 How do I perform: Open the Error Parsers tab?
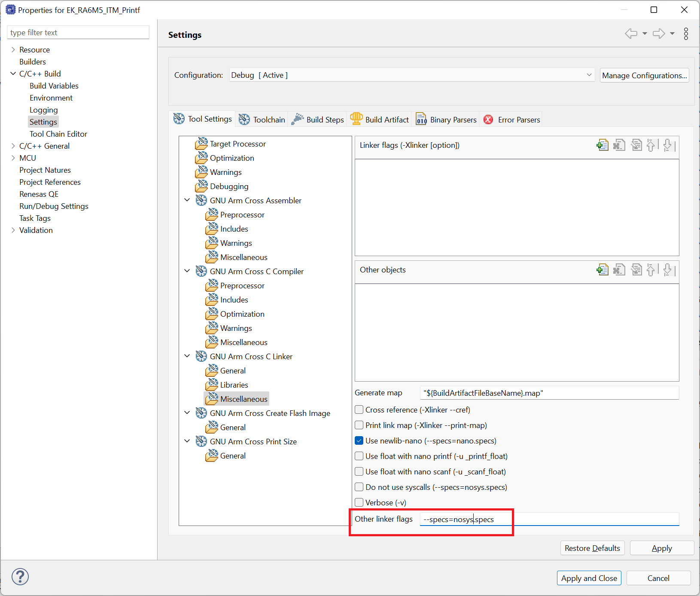pyautogui.click(x=511, y=119)
